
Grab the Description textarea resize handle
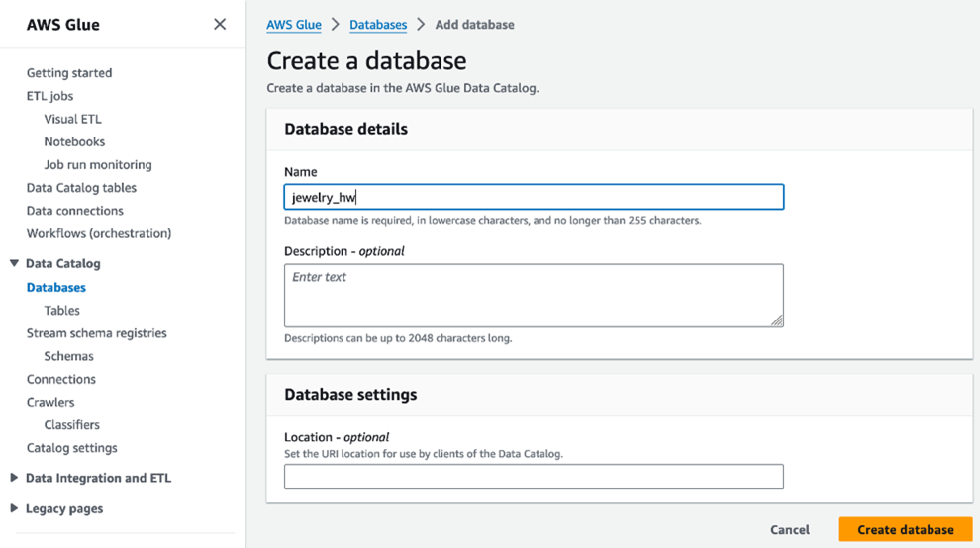777,320
